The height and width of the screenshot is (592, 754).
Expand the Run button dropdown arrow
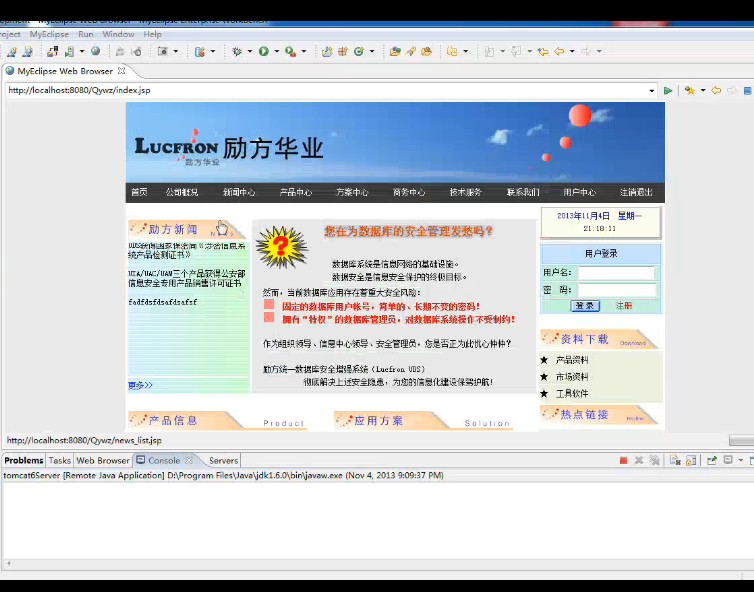click(276, 51)
